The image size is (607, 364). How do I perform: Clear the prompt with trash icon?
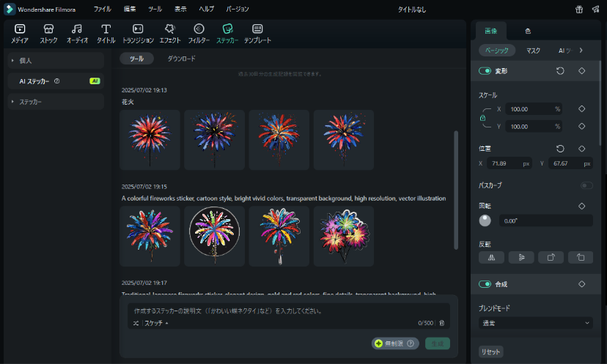point(442,323)
